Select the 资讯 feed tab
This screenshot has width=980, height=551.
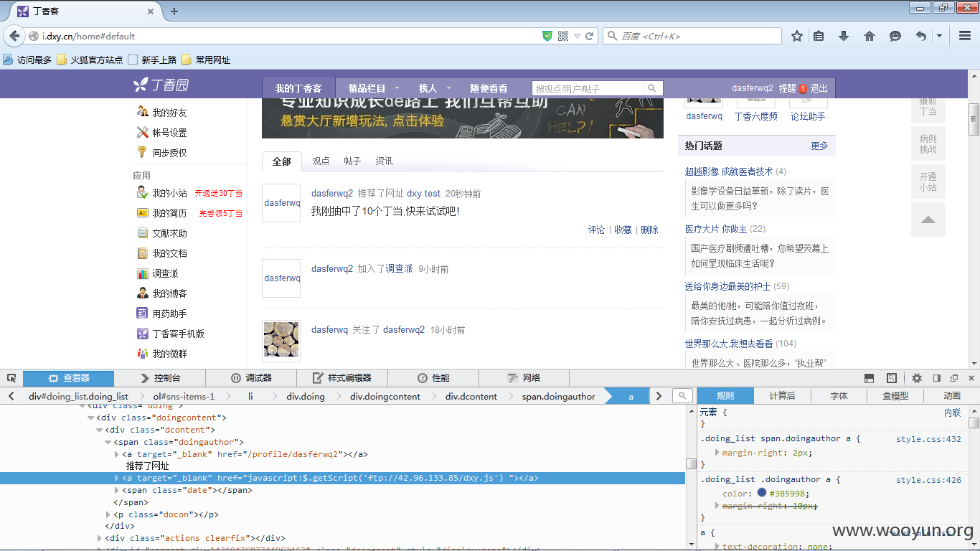384,161
